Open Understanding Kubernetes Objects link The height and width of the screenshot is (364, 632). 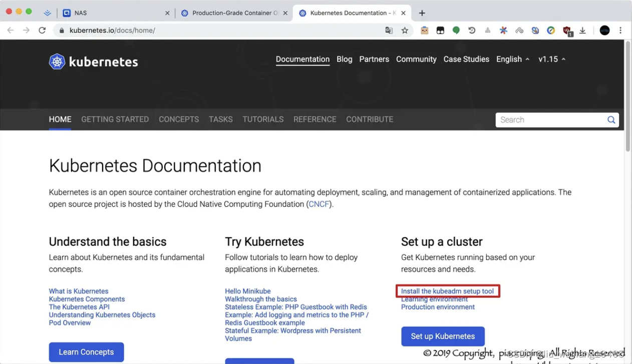[102, 315]
